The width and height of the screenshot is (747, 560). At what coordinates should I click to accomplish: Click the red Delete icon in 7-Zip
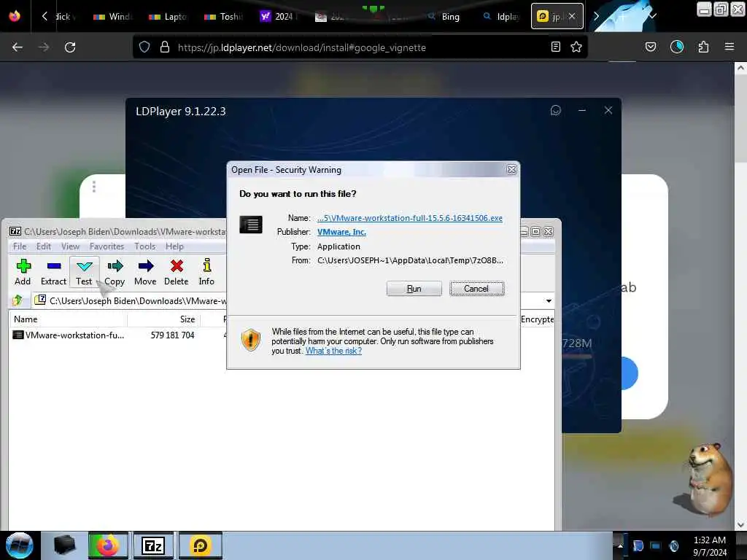click(x=177, y=272)
